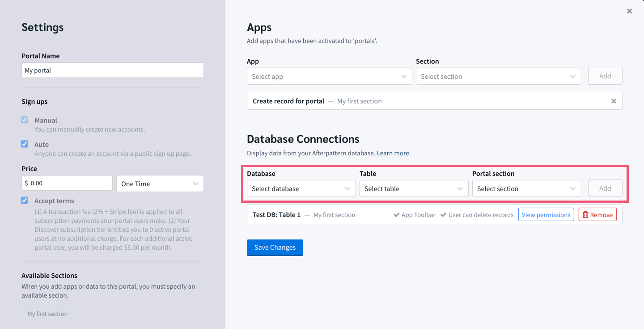Open the Select table dropdown

coord(414,189)
